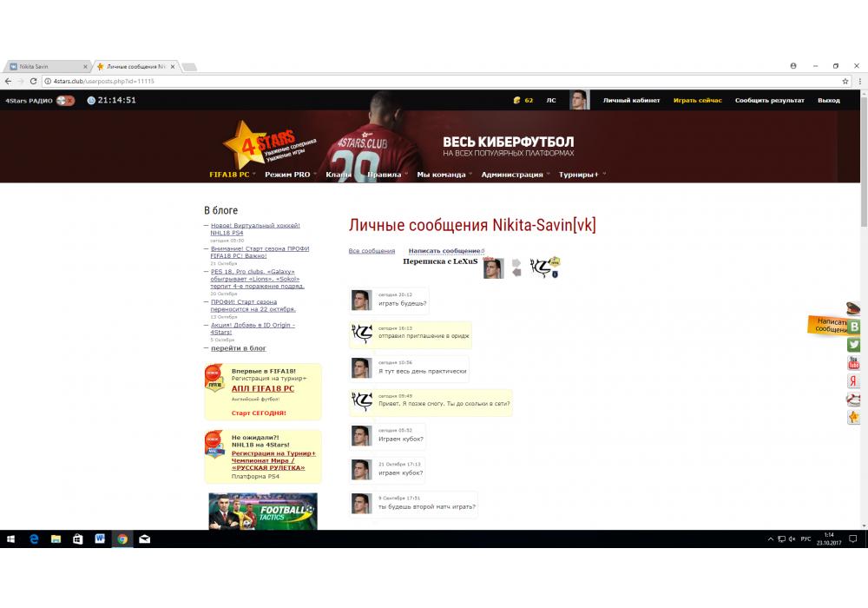Click avatar beside отправил приглашение в ориджин
The width and height of the screenshot is (868, 608).
pyautogui.click(x=362, y=334)
